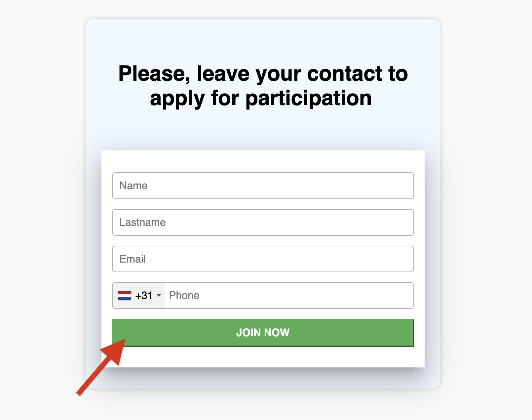Click the Netherlands flag icon
The height and width of the screenshot is (420, 532).
pos(125,296)
